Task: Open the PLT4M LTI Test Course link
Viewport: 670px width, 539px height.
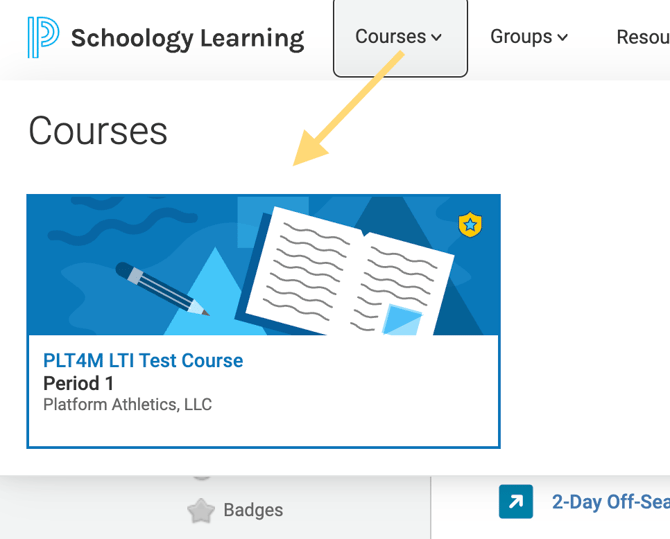Action: 143,360
